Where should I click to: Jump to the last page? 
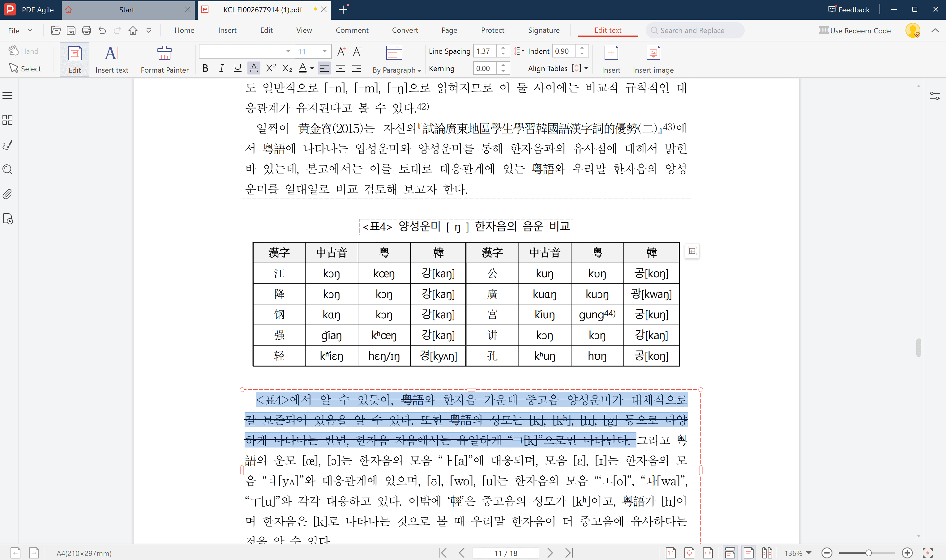click(x=569, y=553)
